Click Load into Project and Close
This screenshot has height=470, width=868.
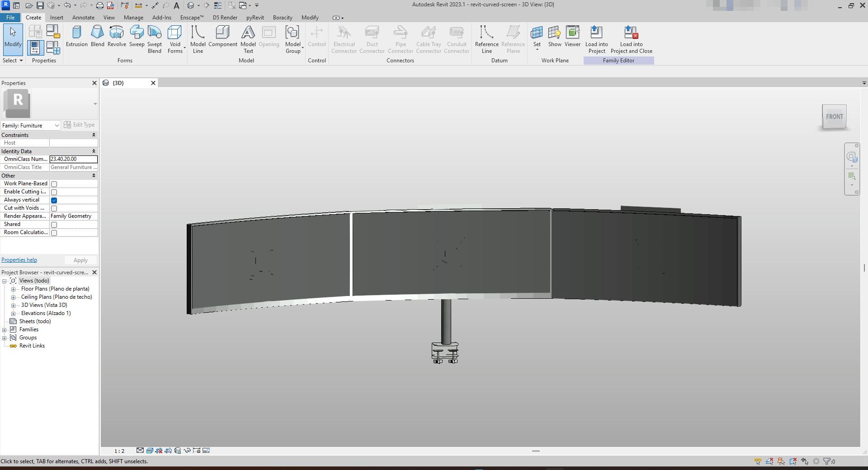coord(631,39)
